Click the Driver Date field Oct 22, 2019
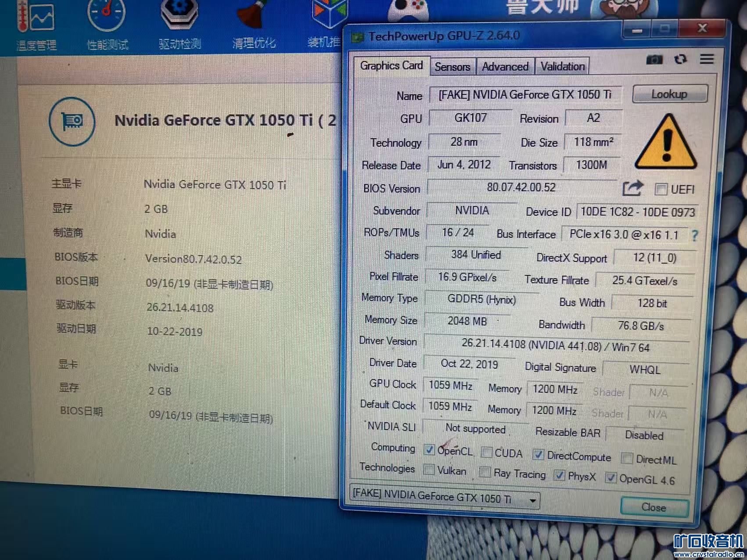Screen dimensions: 747x560 pos(469,364)
